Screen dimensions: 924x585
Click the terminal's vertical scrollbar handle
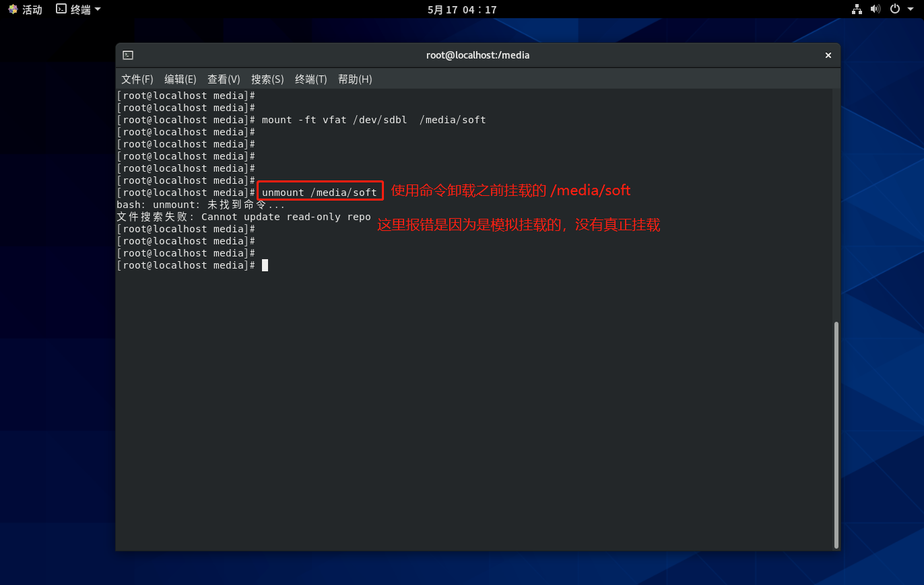point(836,434)
